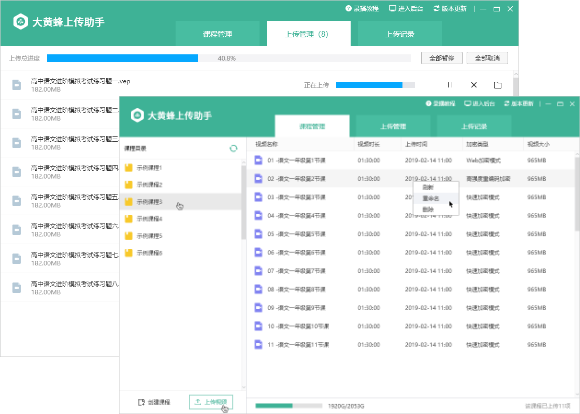Select video row 03 in the list

tap(411, 197)
